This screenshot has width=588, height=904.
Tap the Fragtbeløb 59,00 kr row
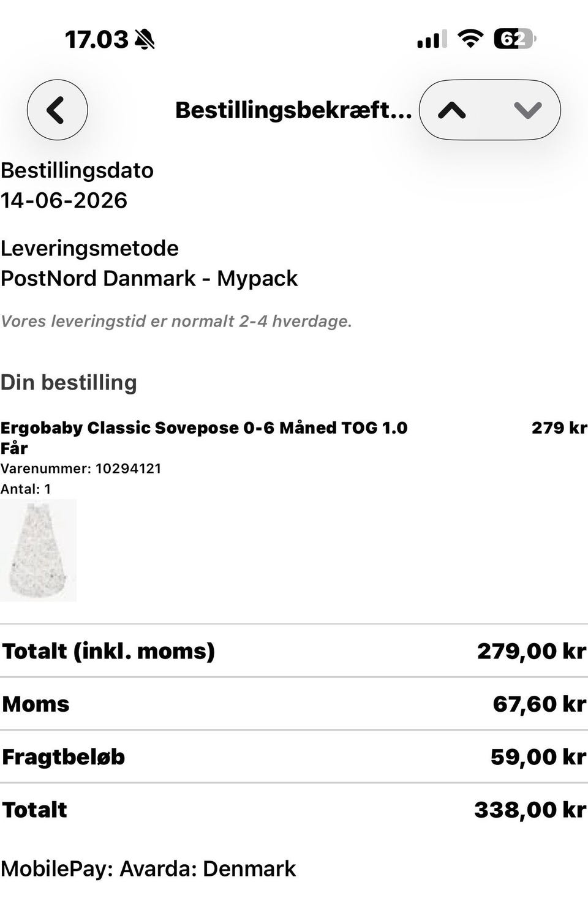(294, 756)
